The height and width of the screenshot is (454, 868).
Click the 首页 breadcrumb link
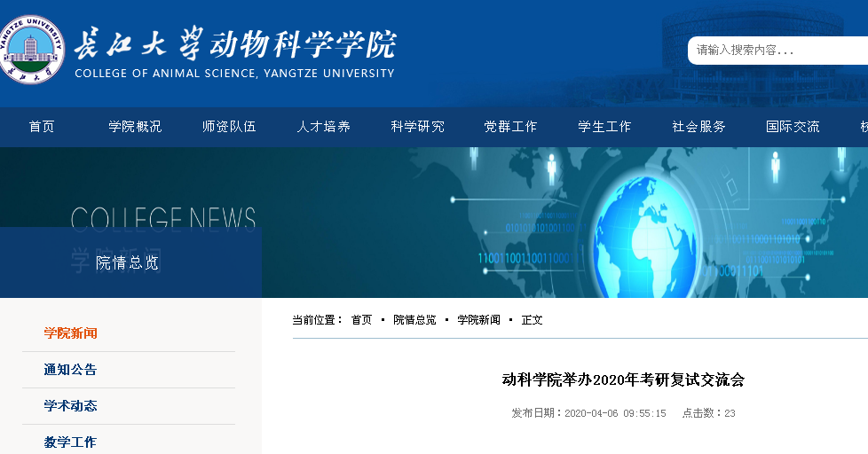(x=361, y=320)
